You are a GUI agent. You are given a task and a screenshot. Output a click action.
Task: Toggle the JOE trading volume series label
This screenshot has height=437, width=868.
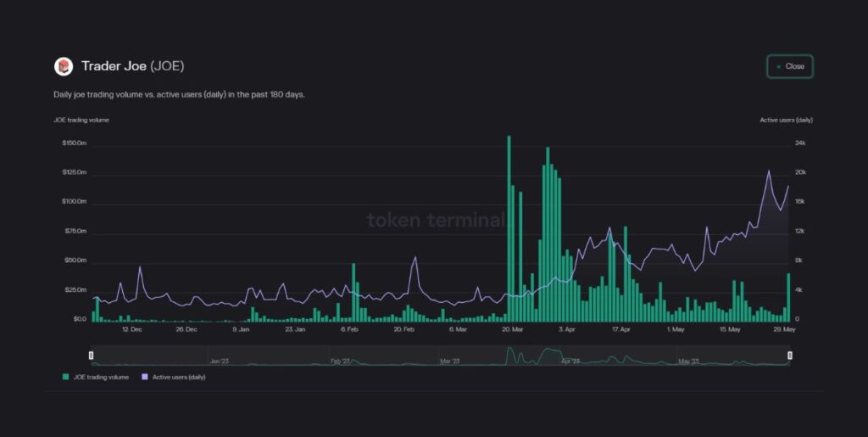click(101, 377)
